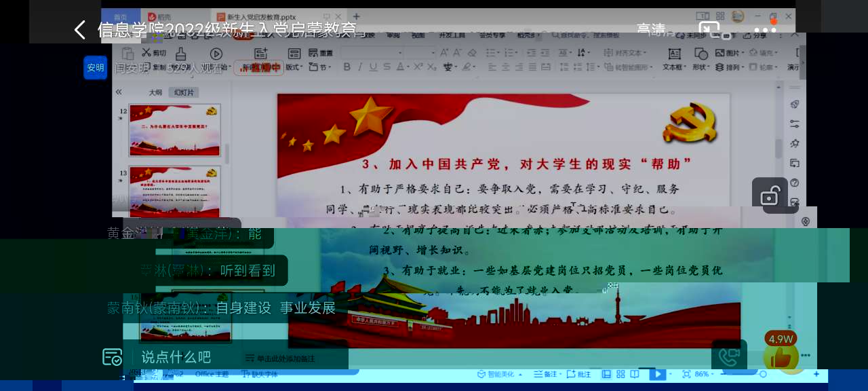The height and width of the screenshot is (391, 868).
Task: Start slideshow with blue play button
Action: tap(657, 374)
